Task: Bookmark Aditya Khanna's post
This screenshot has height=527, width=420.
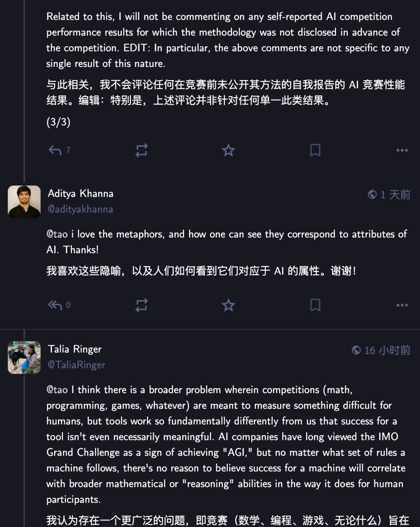Action: [x=315, y=305]
